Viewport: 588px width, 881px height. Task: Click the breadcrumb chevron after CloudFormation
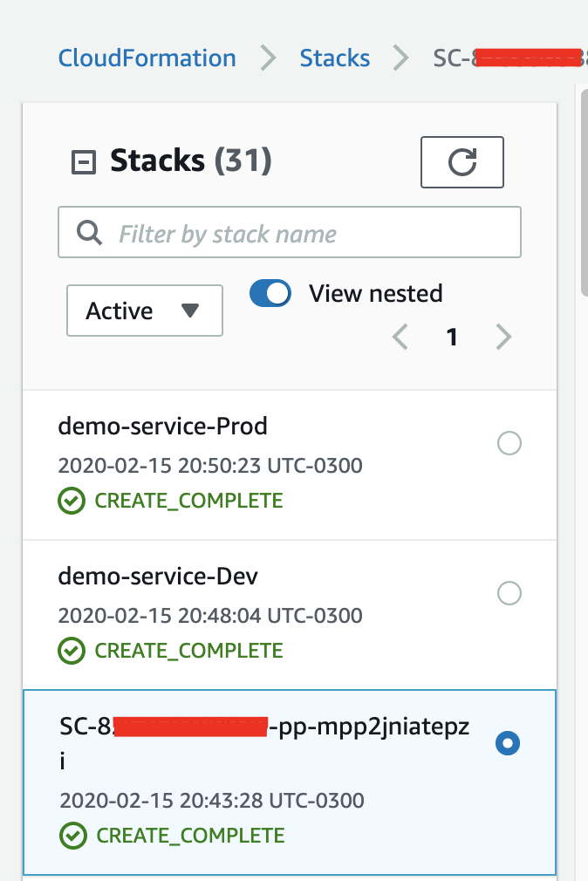[268, 58]
